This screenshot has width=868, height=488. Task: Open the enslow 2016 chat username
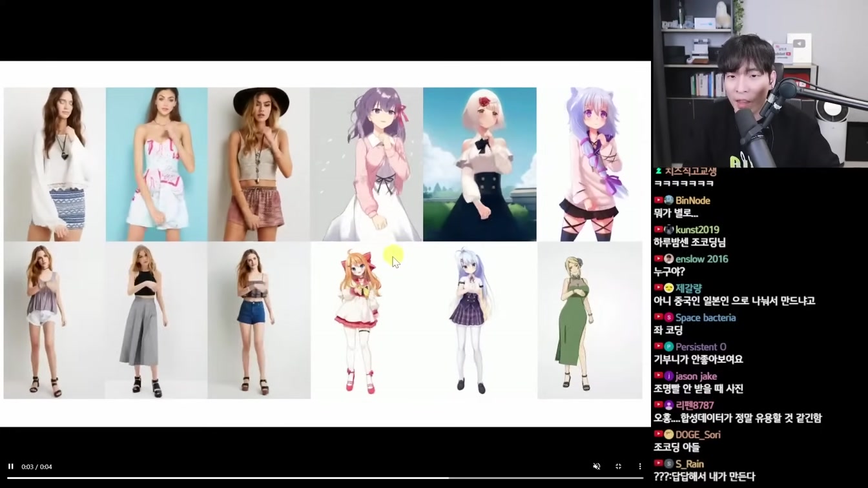[702, 259]
